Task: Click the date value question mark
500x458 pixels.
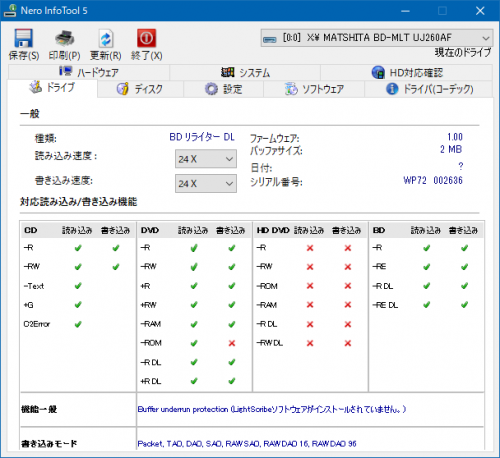Action: tap(460, 166)
